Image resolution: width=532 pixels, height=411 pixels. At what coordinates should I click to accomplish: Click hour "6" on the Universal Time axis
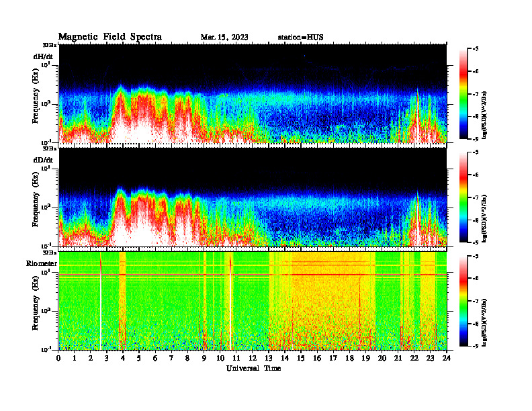click(x=155, y=359)
